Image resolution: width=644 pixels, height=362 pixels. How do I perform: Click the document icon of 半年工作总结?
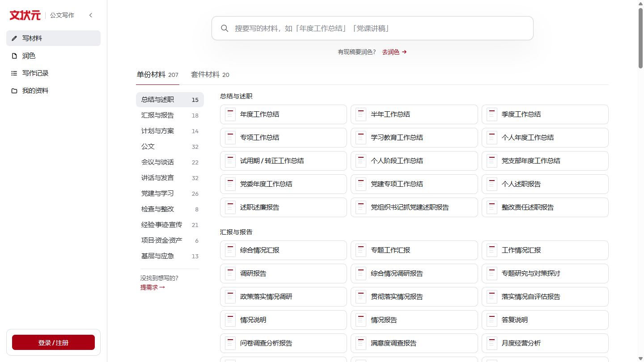tap(361, 114)
